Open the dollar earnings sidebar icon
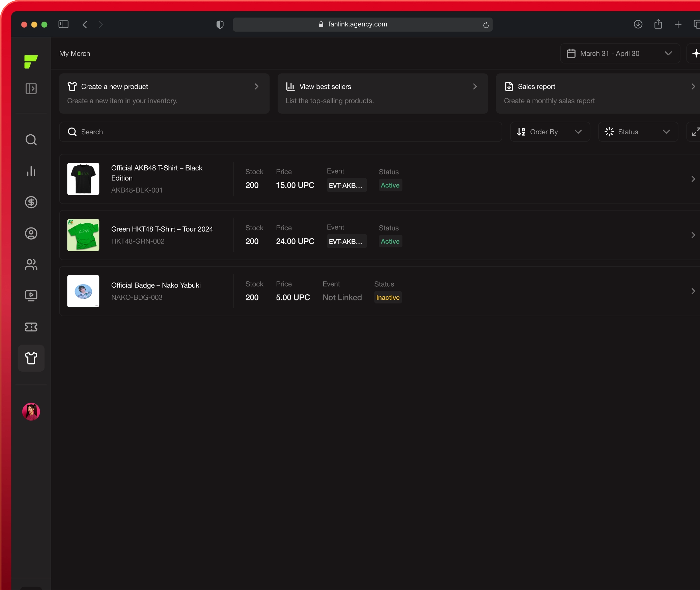700x590 pixels. [31, 202]
